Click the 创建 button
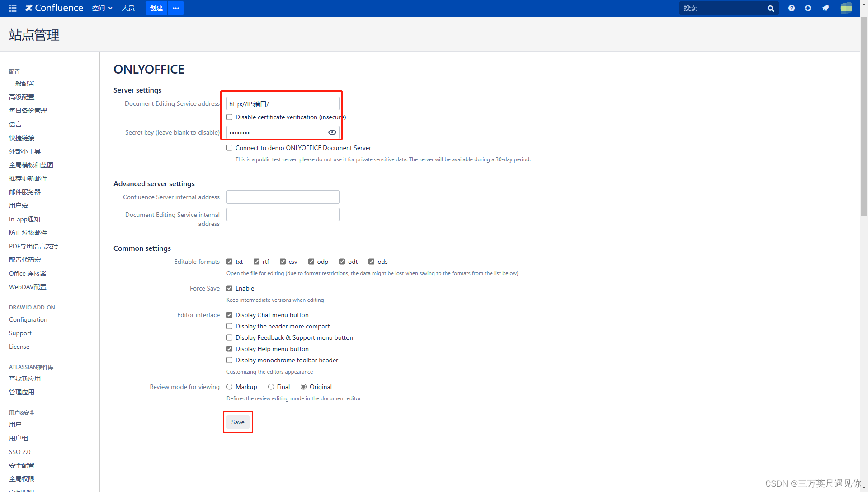The height and width of the screenshot is (492, 868). pyautogui.click(x=156, y=8)
